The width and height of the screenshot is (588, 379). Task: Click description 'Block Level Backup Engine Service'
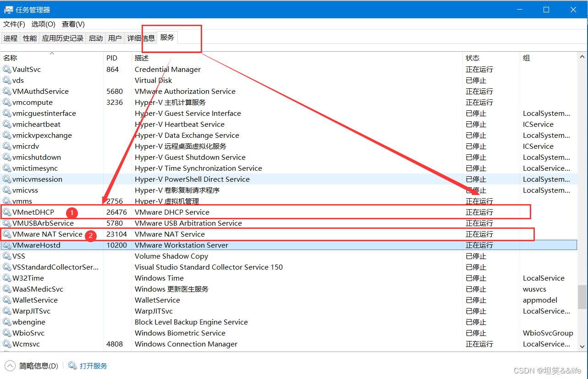(x=191, y=322)
